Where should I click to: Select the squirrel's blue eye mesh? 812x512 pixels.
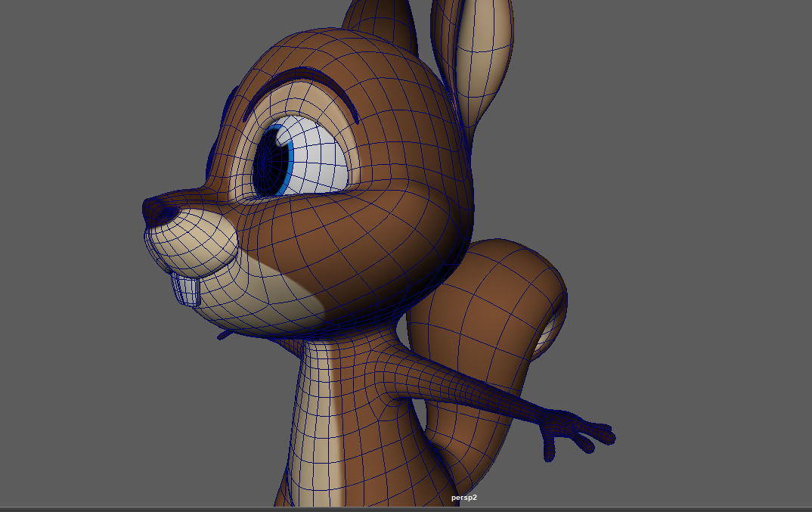coord(302,157)
